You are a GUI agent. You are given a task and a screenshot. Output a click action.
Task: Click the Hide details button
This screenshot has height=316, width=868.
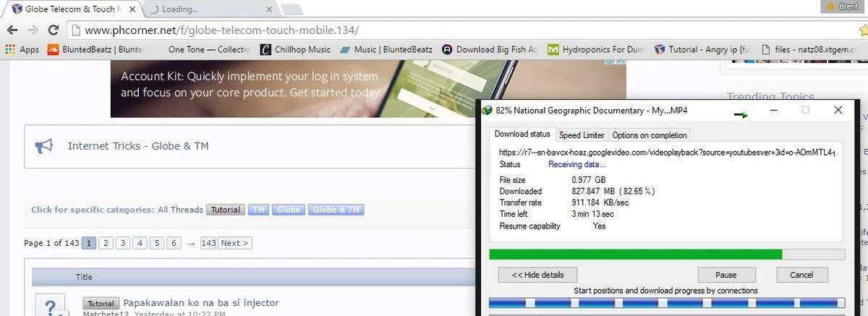537,275
